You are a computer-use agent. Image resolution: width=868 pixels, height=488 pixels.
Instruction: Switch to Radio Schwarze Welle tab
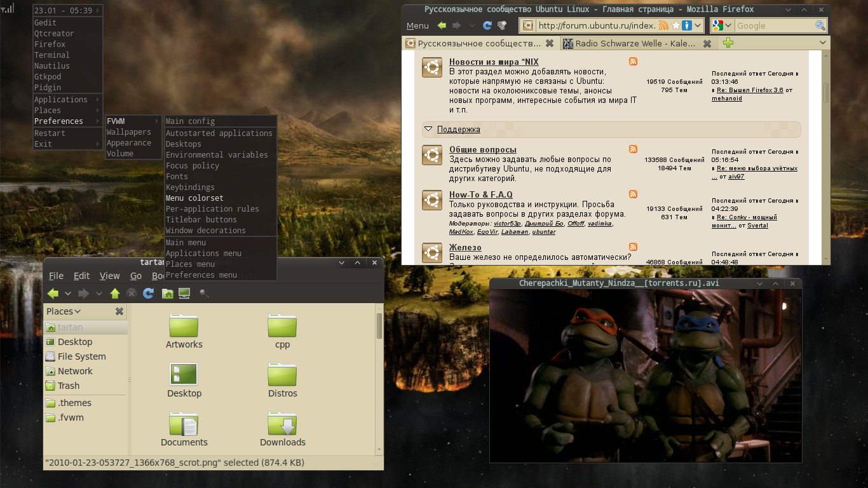[x=639, y=43]
